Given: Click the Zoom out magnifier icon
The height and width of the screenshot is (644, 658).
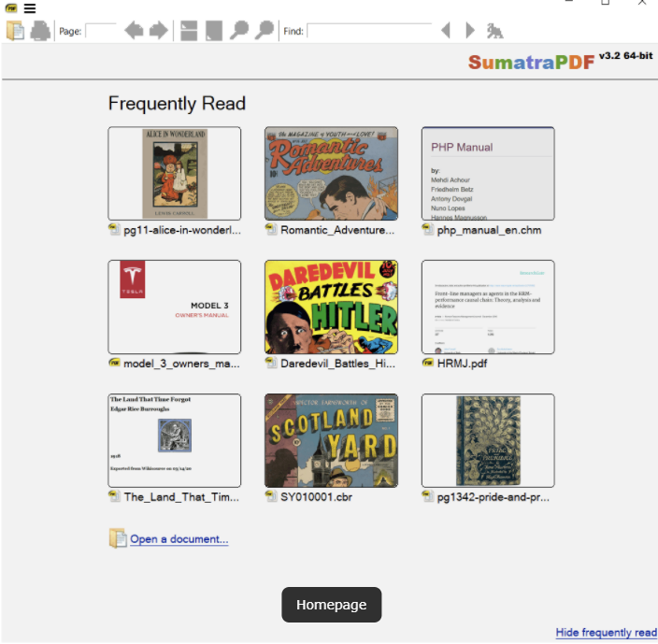Looking at the screenshot, I should [239, 31].
